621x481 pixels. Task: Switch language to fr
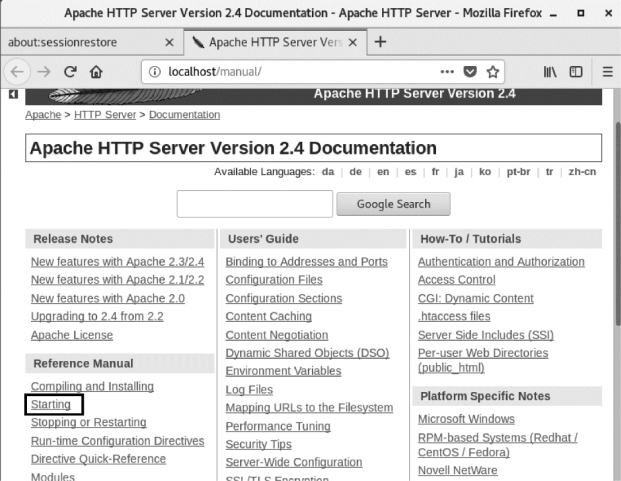435,172
